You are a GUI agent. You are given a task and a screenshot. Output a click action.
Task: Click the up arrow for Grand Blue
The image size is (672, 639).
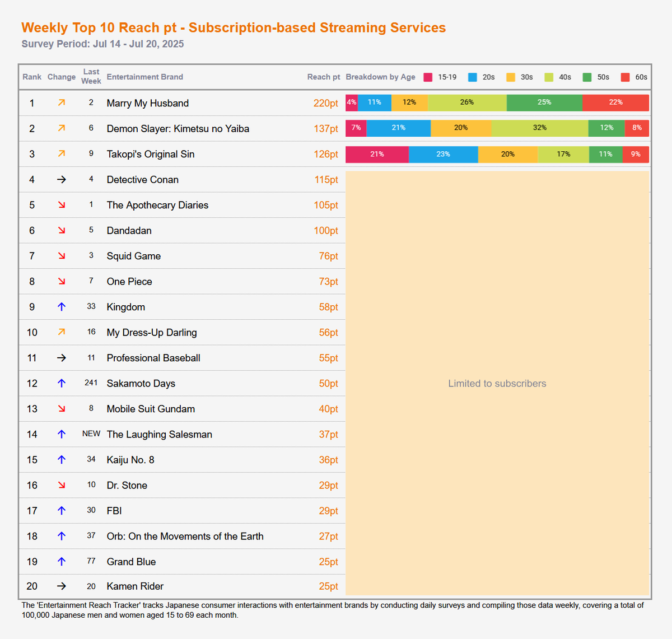[62, 562]
